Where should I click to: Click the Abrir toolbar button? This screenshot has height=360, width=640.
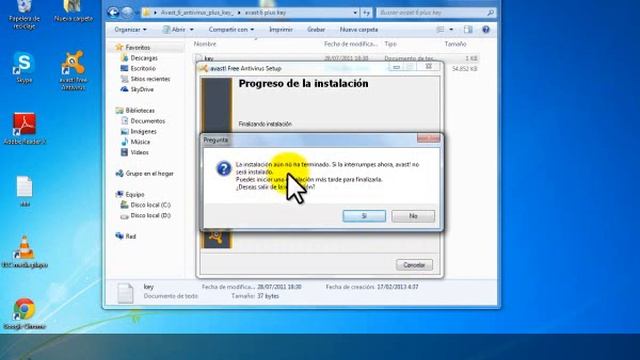(174, 29)
